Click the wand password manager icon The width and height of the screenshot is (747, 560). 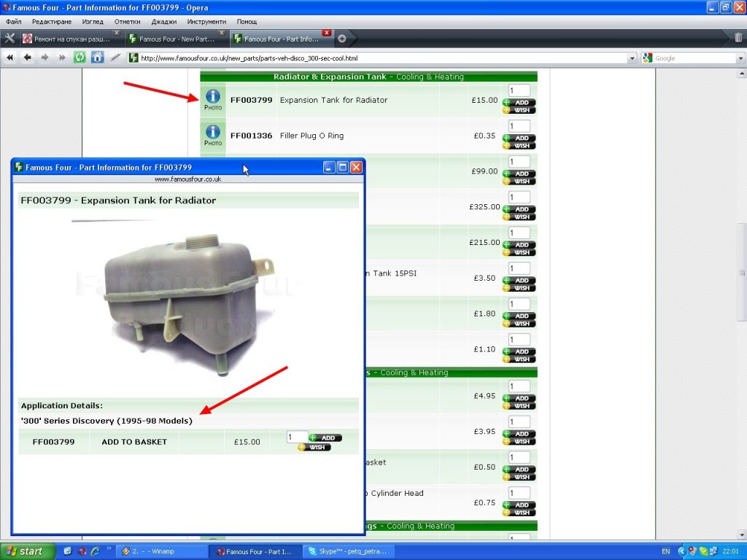coord(115,58)
